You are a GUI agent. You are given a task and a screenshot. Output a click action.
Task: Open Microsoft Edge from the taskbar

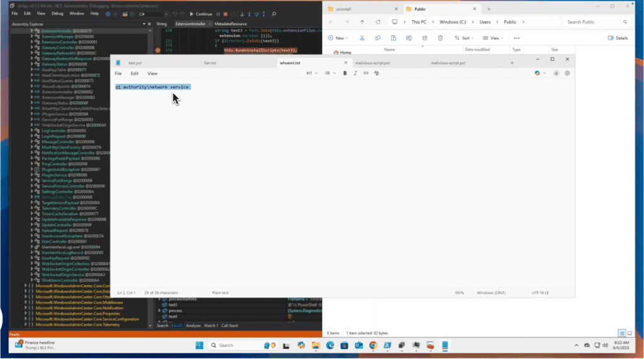click(x=330, y=345)
